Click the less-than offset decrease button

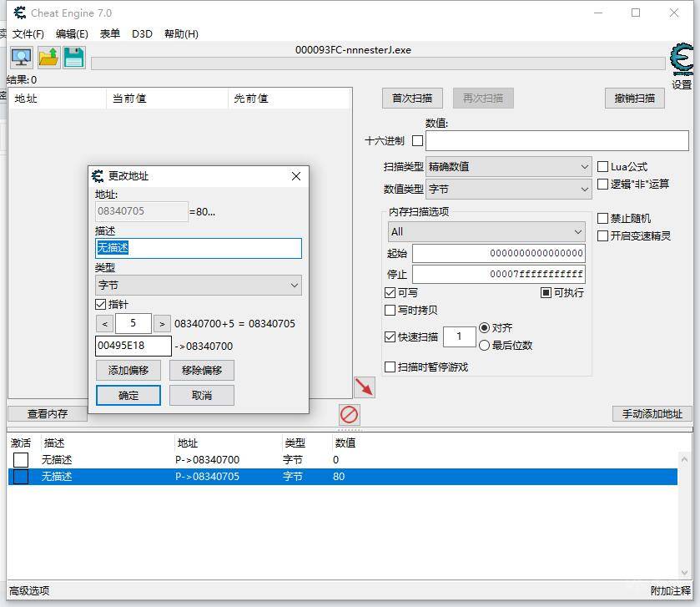tap(105, 324)
